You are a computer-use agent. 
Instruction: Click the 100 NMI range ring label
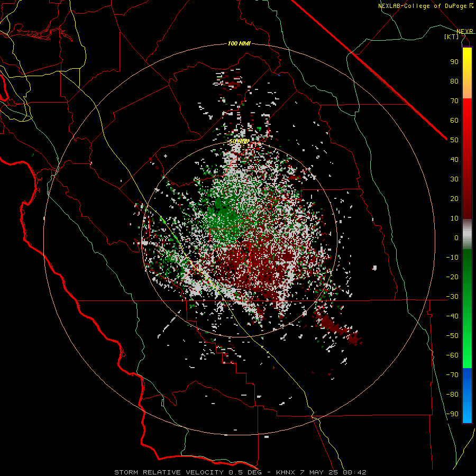point(239,44)
